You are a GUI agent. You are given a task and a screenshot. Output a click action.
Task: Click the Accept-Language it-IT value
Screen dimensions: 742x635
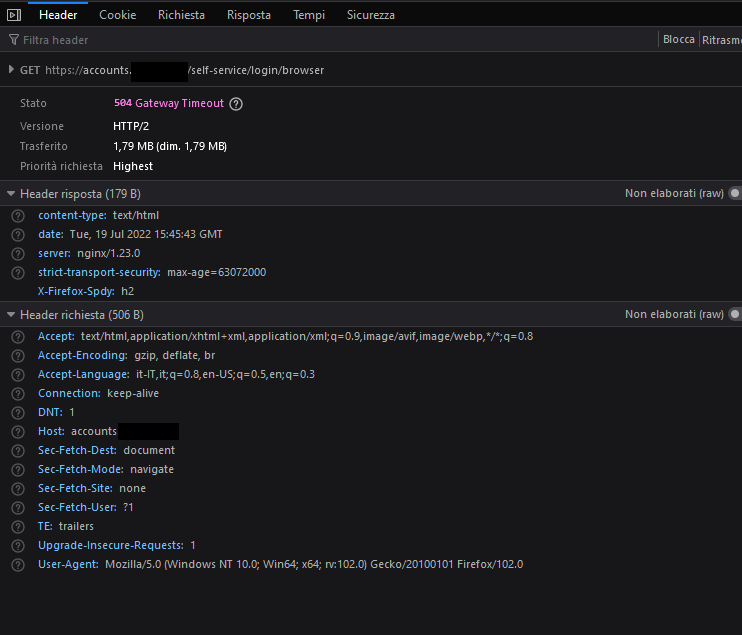(225, 374)
